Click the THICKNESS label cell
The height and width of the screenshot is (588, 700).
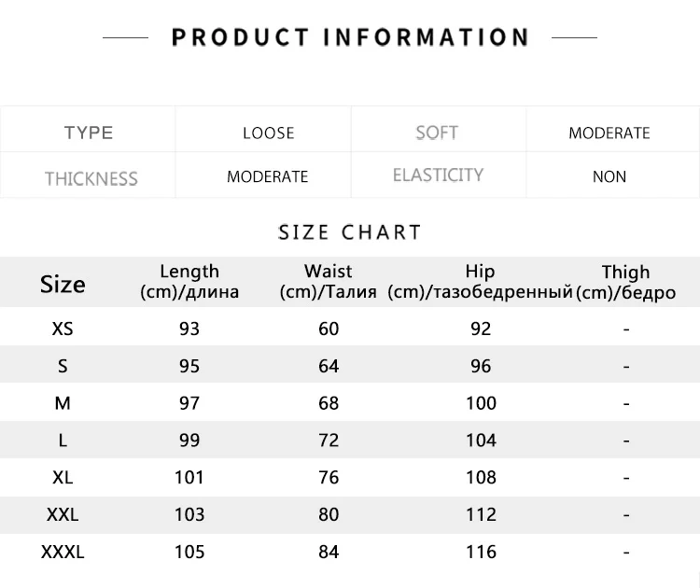91,178
